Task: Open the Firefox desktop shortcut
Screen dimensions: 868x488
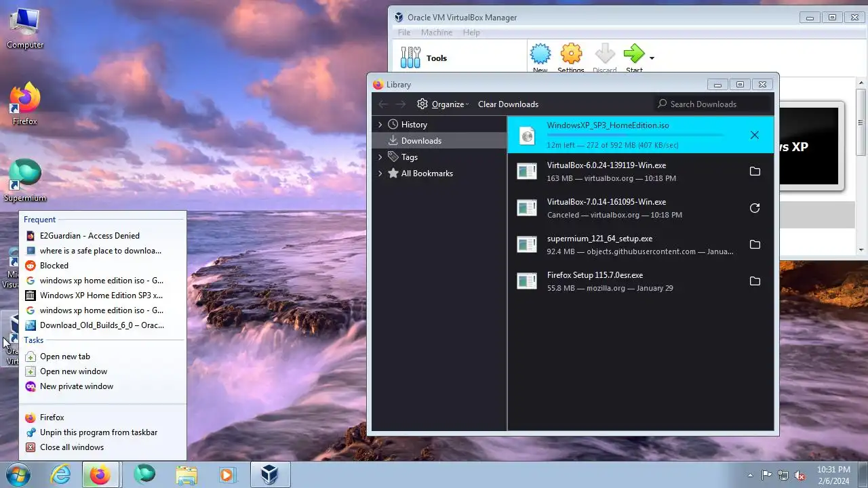Action: [25, 104]
